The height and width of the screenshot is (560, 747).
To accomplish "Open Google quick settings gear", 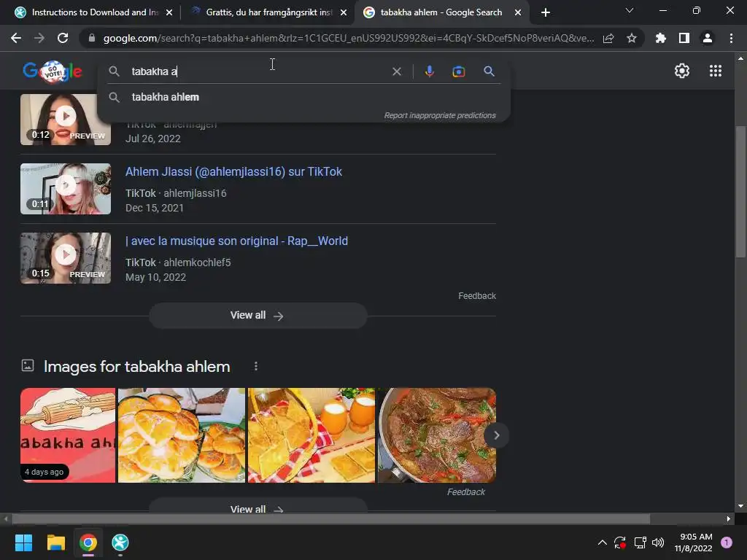I will click(682, 71).
